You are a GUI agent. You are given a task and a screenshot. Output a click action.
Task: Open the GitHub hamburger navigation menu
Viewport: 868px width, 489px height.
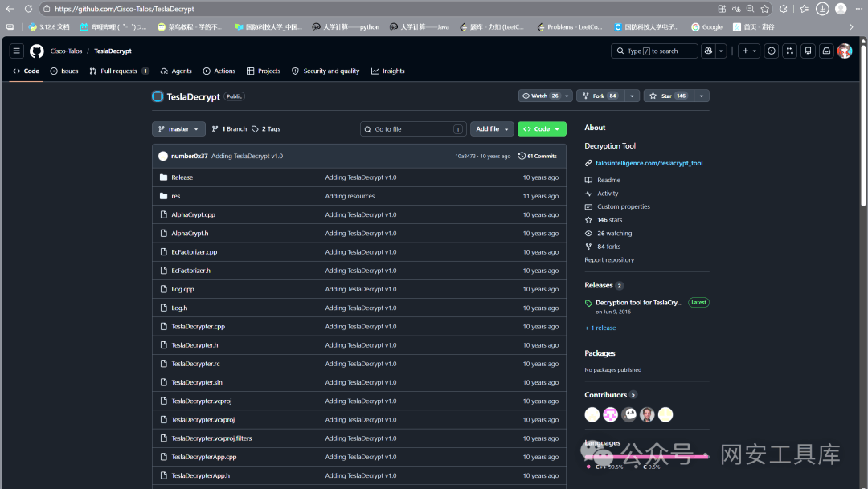17,51
